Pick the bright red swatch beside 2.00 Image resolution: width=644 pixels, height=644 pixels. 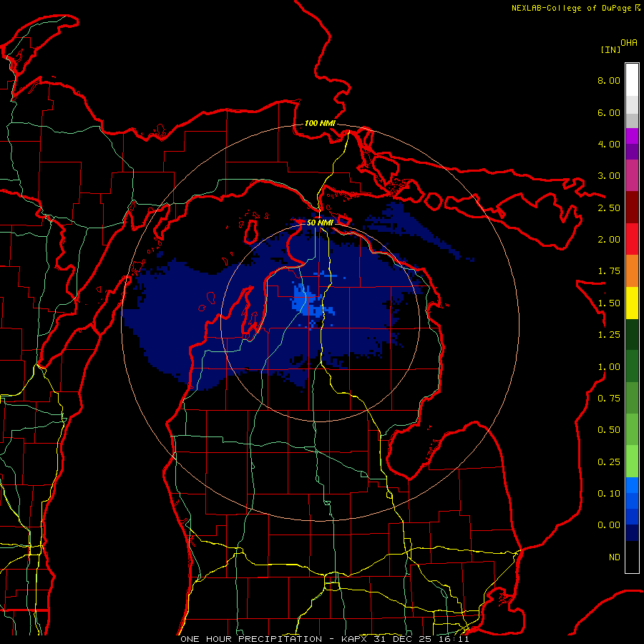[x=632, y=239]
